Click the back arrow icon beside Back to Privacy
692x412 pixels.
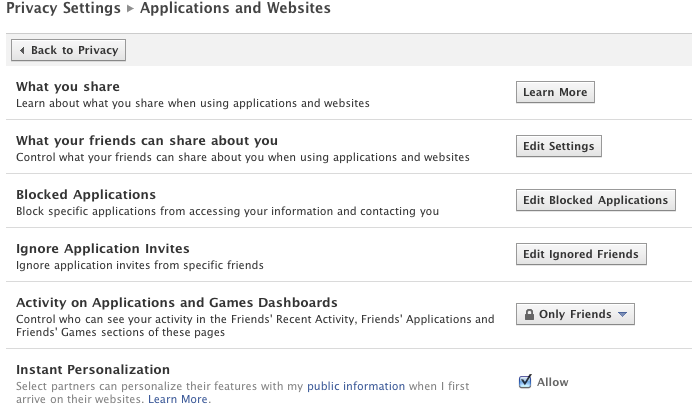tap(22, 50)
